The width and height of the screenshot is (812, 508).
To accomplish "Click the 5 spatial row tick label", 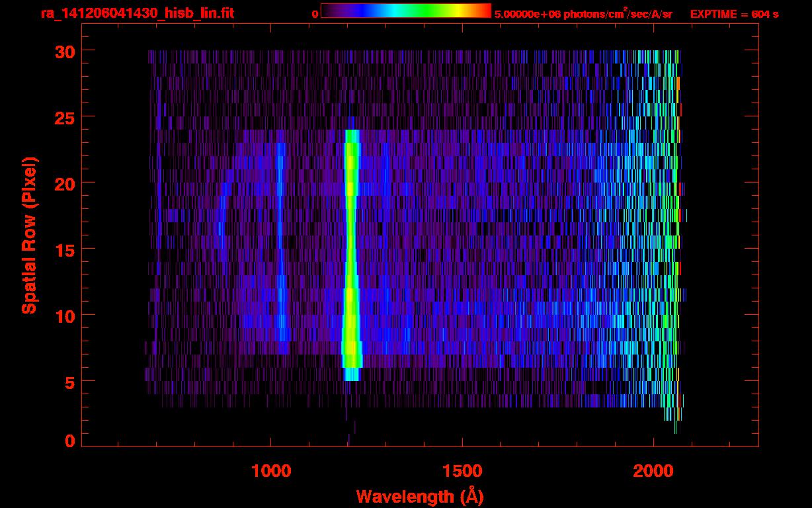I will [x=69, y=382].
